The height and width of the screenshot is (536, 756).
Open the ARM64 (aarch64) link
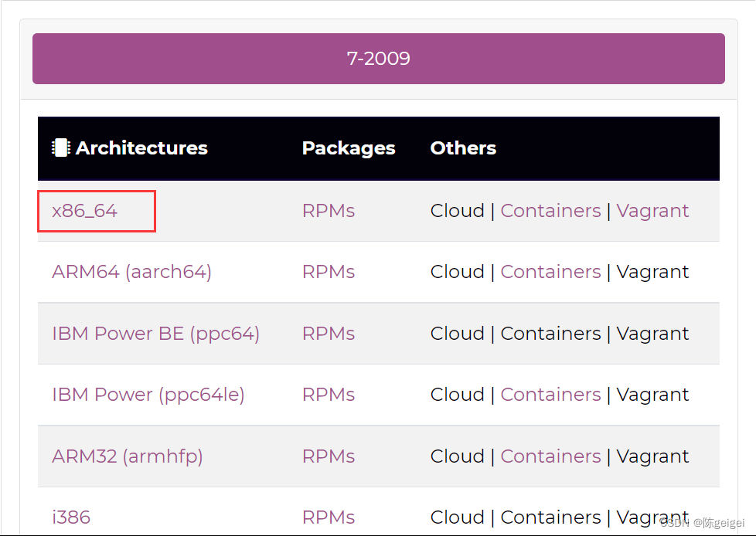coord(131,272)
